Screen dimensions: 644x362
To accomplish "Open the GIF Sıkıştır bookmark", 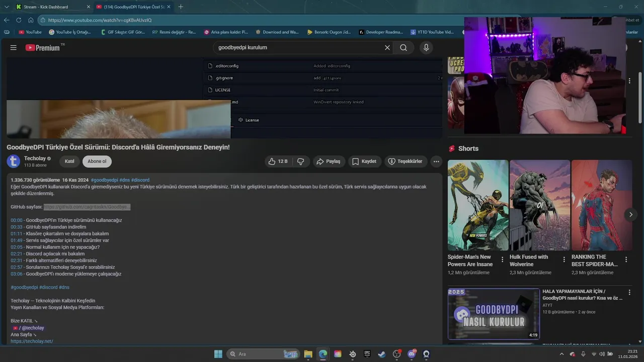I will coord(122,32).
